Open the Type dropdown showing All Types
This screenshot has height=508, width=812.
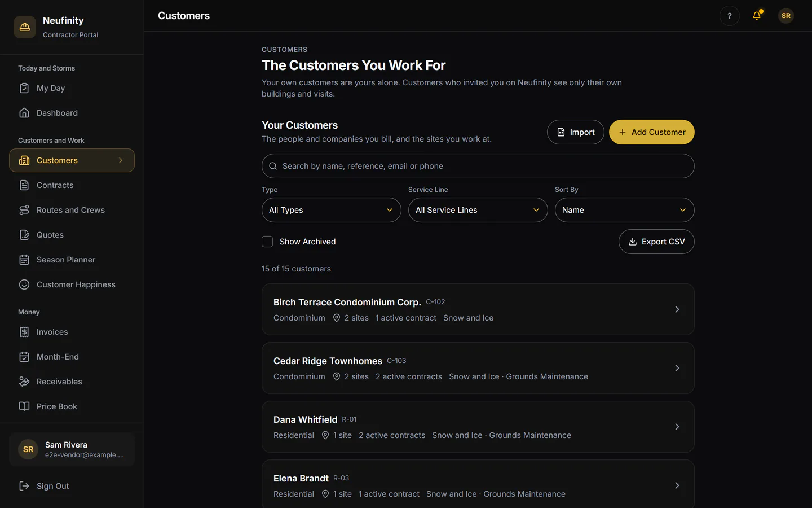pos(332,210)
